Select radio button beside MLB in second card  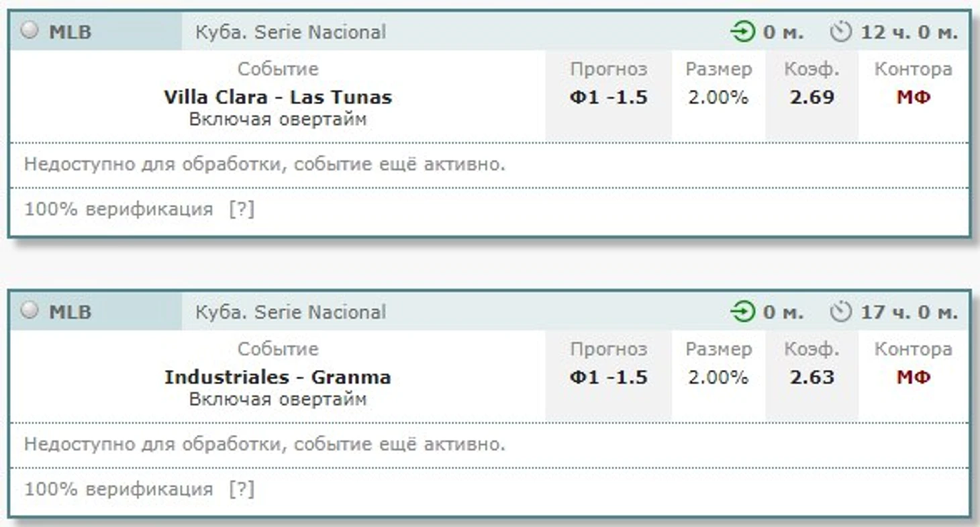click(29, 311)
